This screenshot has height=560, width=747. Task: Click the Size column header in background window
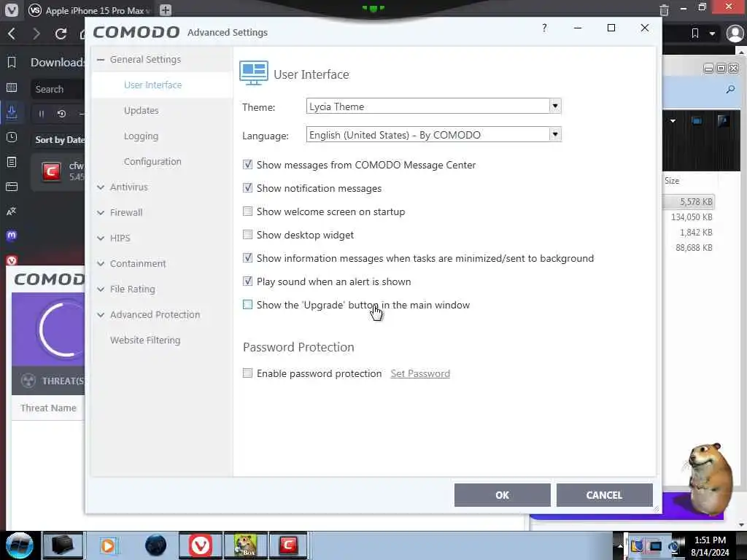[672, 181]
